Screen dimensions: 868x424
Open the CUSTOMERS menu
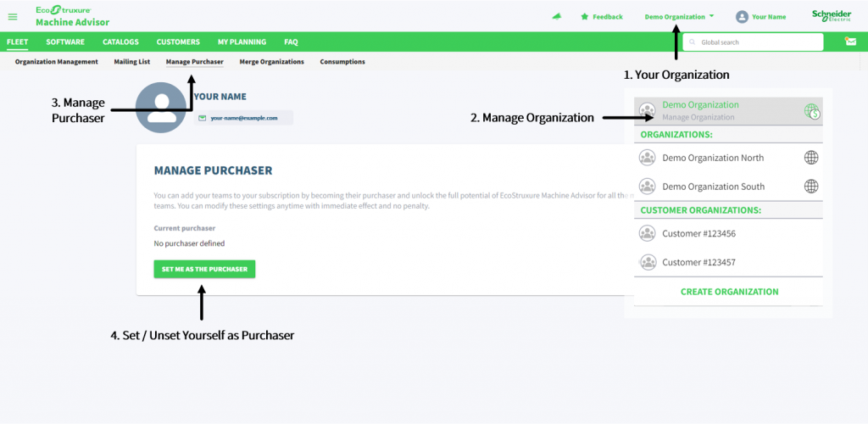pos(178,42)
